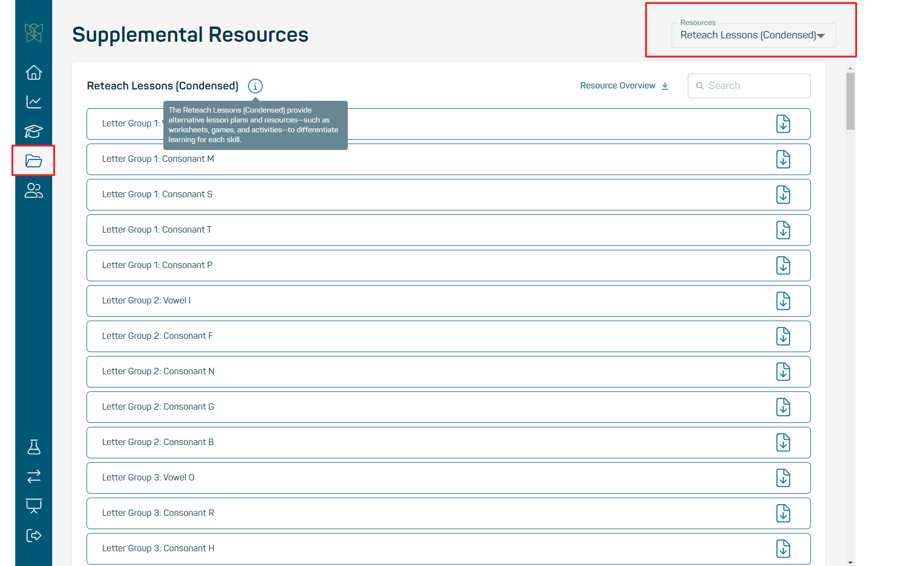
Task: Click the log out icon at sidebar bottom
Action: coord(33,536)
